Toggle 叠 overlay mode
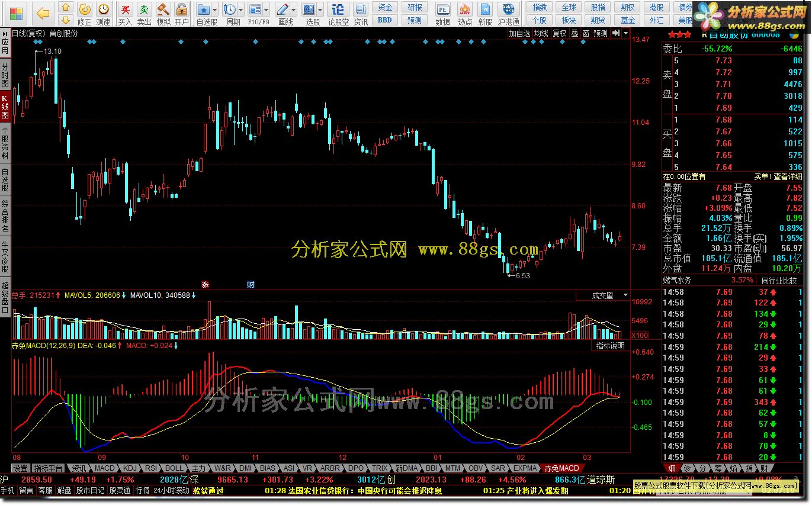The width and height of the screenshot is (812, 505). [x=575, y=34]
